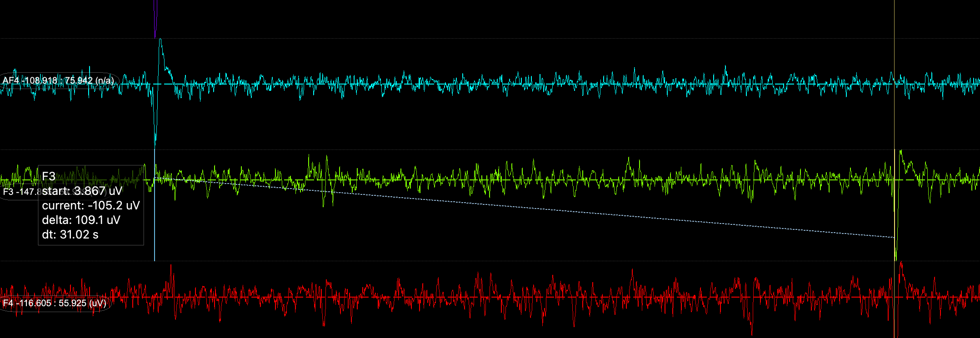Click the dt 31.02 s reading

click(x=70, y=234)
